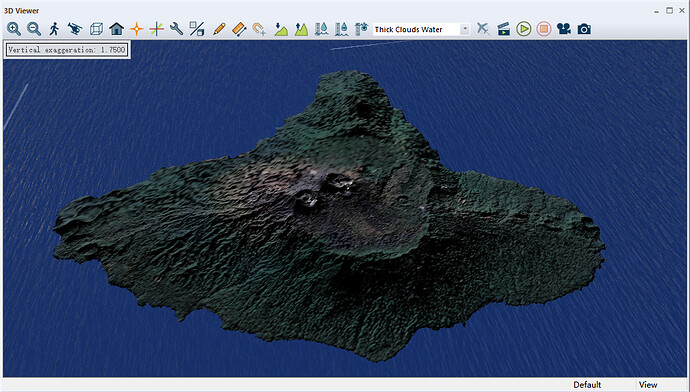Select the pencil drawing tool

pyautogui.click(x=219, y=29)
